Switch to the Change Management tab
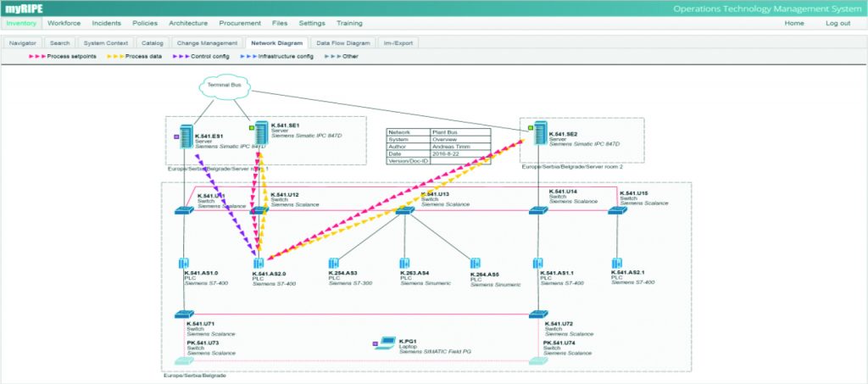 (x=206, y=42)
